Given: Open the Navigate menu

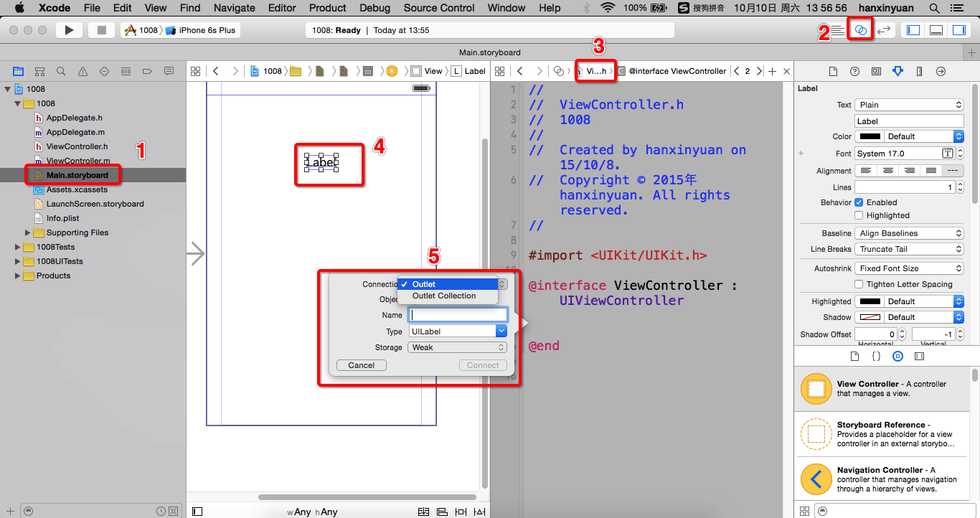Looking at the screenshot, I should (235, 8).
